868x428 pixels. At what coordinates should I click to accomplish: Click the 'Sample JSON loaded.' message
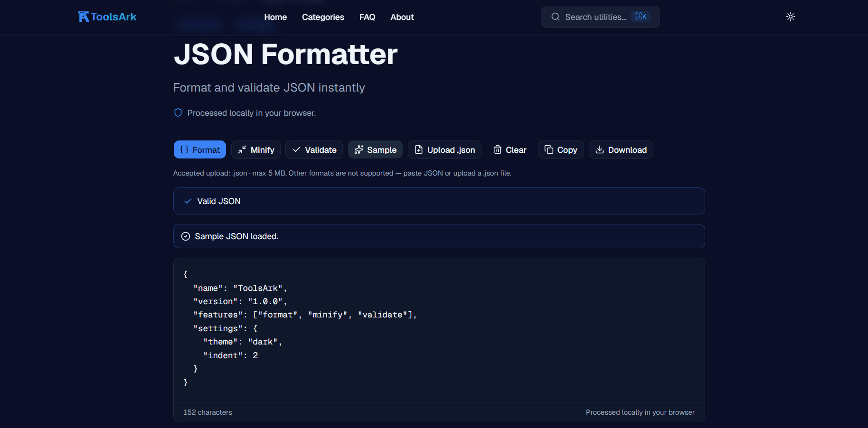[236, 236]
